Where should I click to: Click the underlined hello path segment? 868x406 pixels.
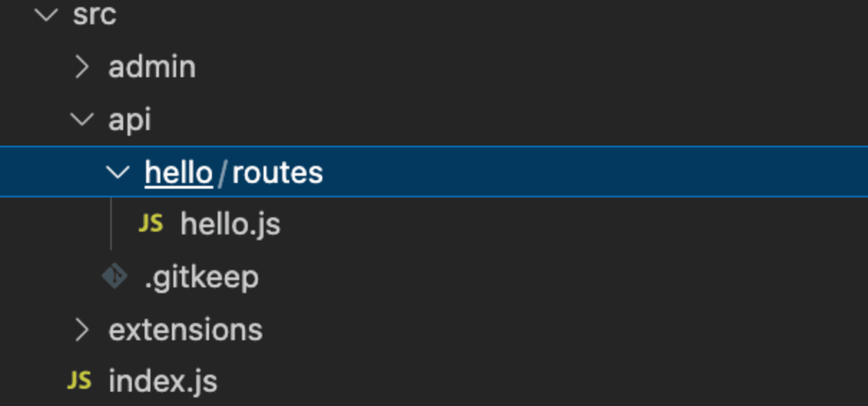coord(178,172)
